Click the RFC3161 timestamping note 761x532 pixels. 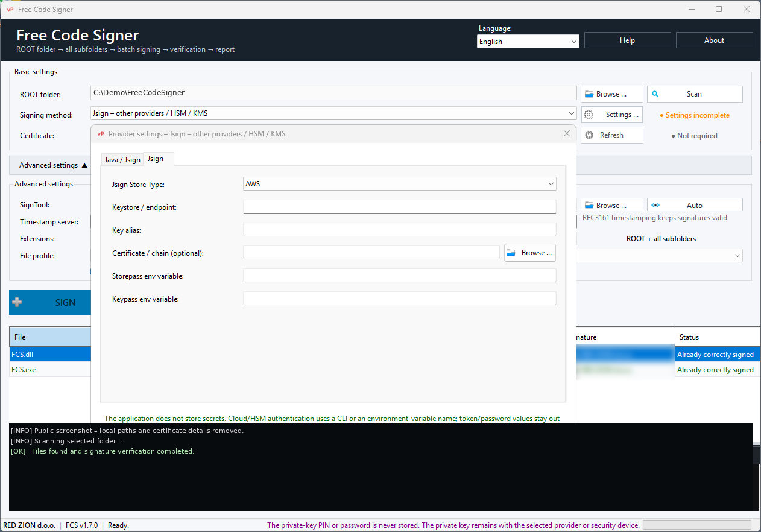[x=655, y=218]
